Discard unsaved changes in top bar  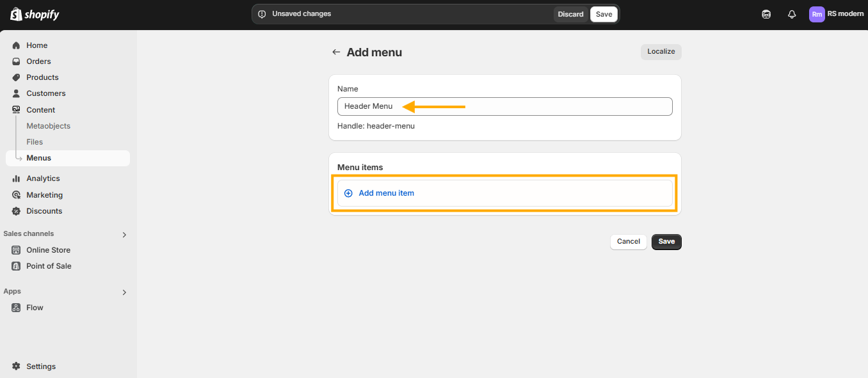pos(570,14)
